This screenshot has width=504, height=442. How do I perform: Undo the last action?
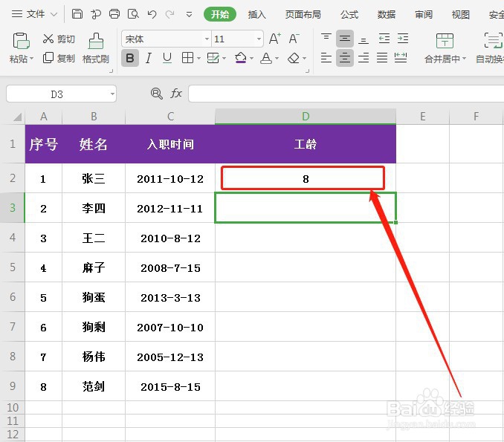coord(152,14)
